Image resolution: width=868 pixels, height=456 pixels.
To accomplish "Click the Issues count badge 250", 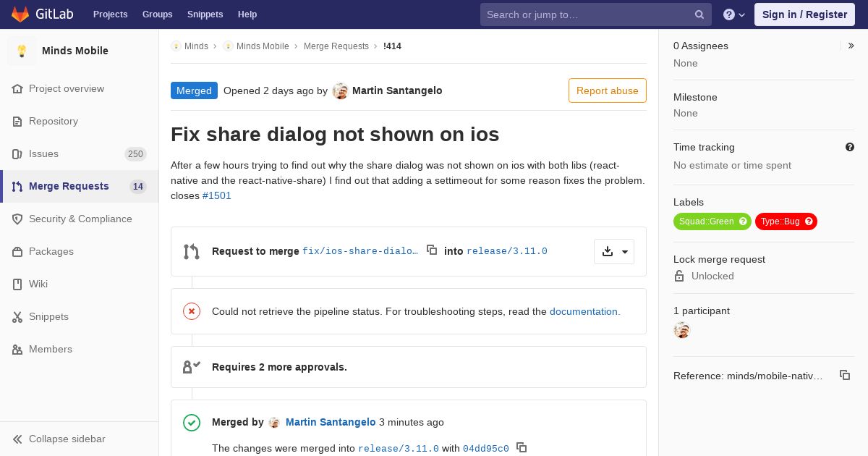I will (x=135, y=153).
